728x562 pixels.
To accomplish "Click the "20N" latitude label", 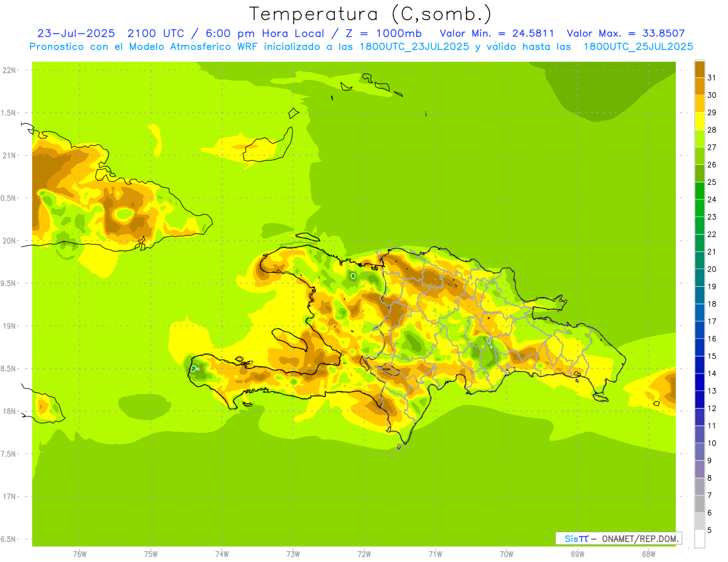I will coord(9,241).
